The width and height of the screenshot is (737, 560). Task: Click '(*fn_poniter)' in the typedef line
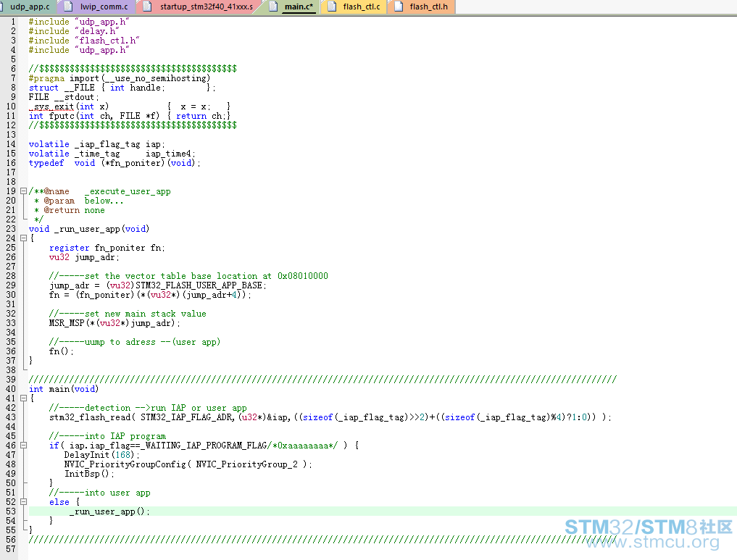(x=133, y=163)
